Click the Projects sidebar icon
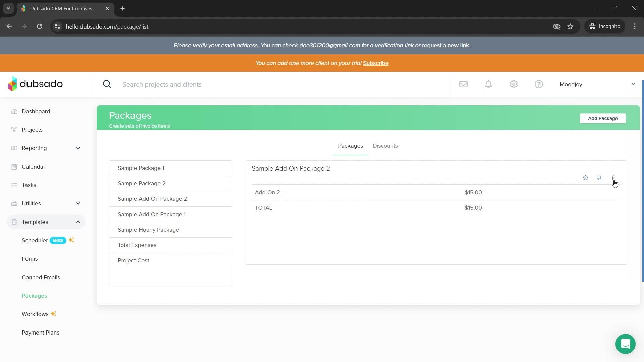This screenshot has width=644, height=362. coord(14,130)
